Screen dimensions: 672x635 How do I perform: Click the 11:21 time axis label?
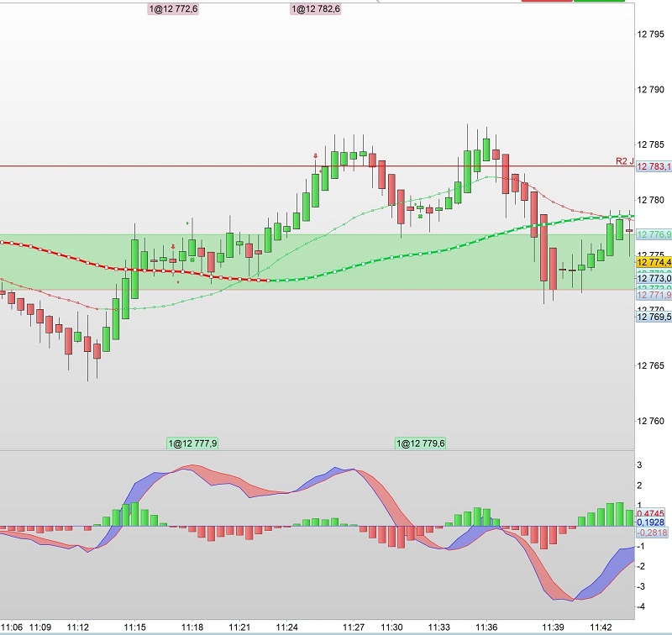tap(239, 627)
